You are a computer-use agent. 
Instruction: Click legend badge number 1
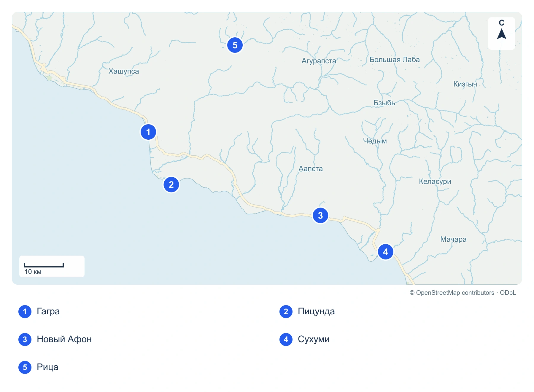point(25,312)
